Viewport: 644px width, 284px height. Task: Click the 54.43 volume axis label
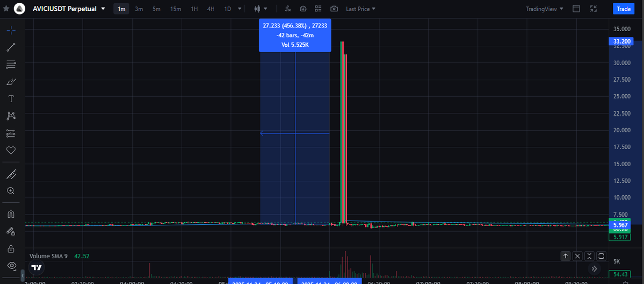tap(620, 274)
